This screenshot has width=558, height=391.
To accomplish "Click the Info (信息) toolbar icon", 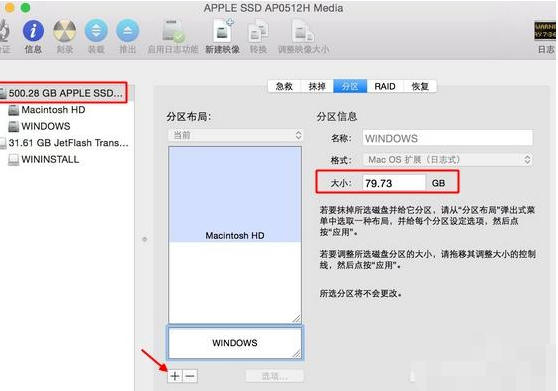I will tap(33, 31).
